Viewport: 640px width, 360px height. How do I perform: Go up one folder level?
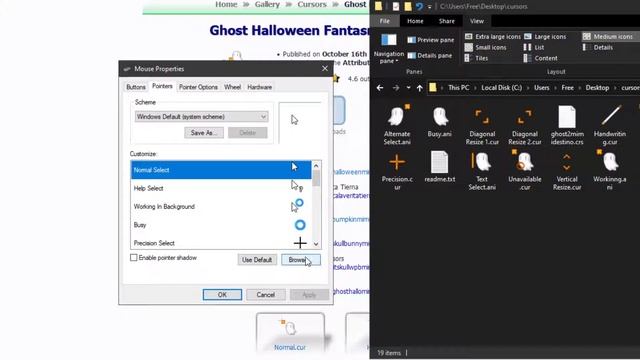[x=420, y=88]
